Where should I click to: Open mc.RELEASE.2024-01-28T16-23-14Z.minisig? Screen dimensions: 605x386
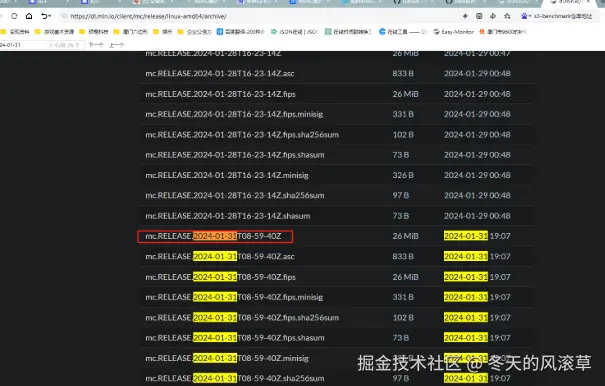click(x=227, y=175)
